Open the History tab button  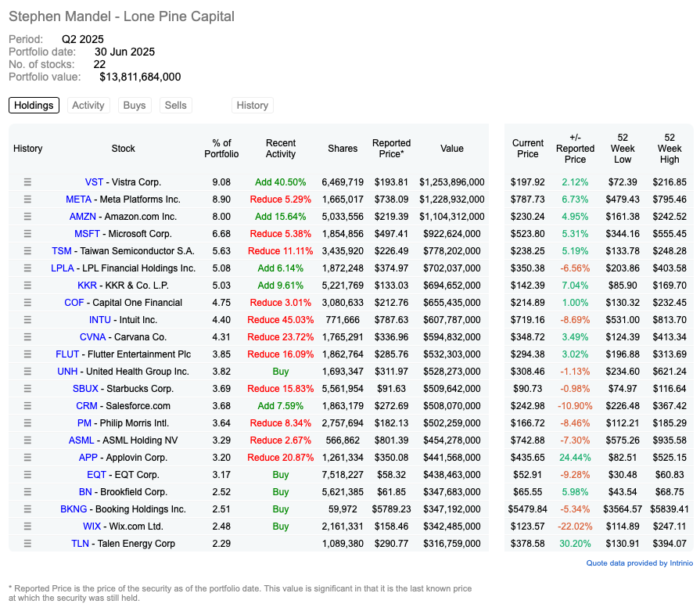click(x=252, y=106)
